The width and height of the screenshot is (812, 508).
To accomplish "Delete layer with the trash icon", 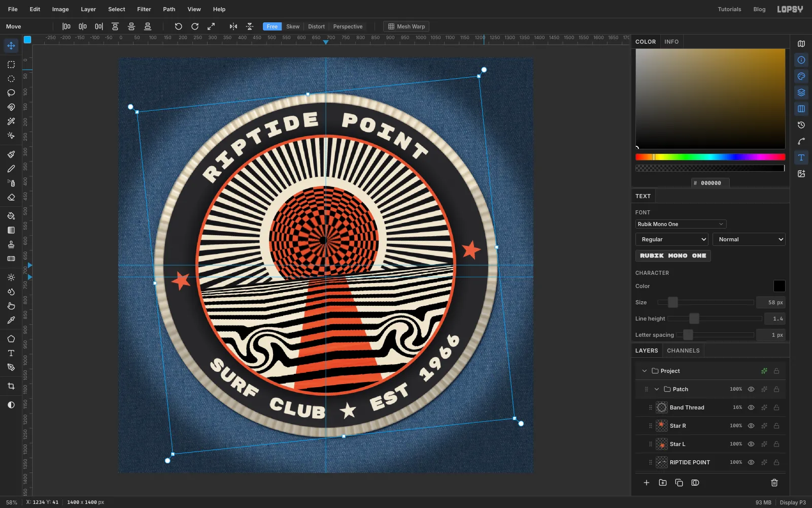I will (774, 483).
